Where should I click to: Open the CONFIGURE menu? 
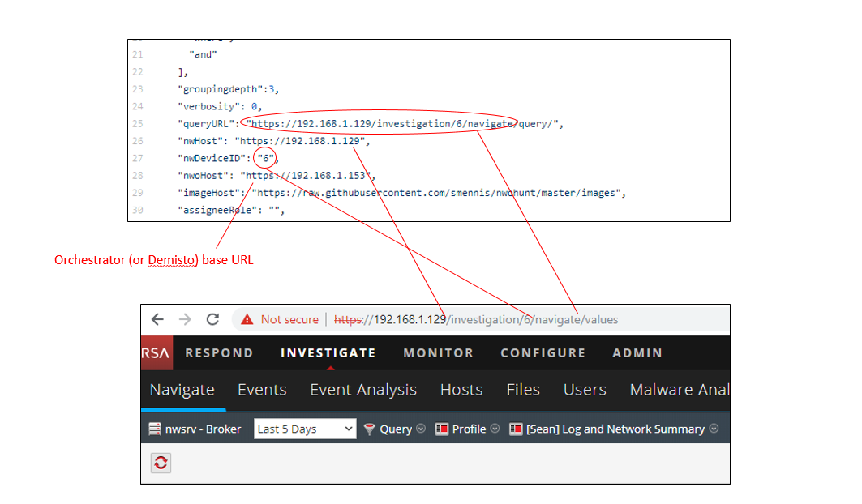(543, 352)
